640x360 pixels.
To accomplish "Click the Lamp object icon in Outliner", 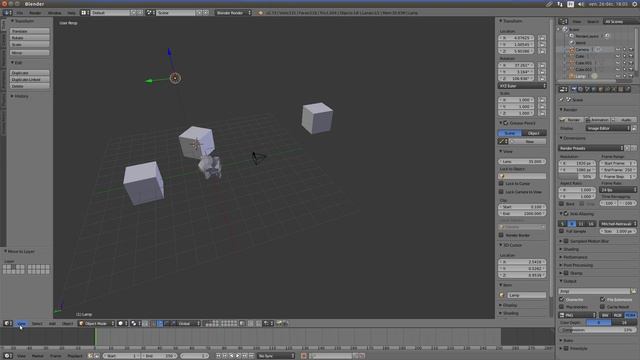I will tap(571, 76).
